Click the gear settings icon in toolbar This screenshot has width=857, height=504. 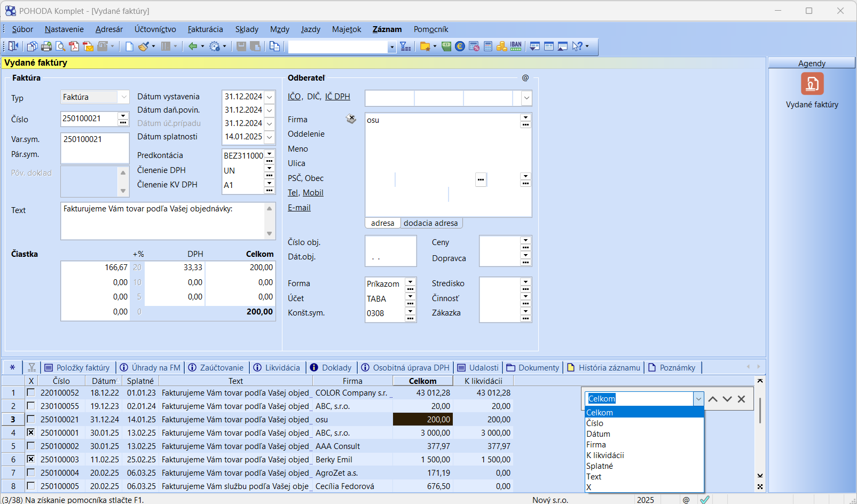point(215,46)
